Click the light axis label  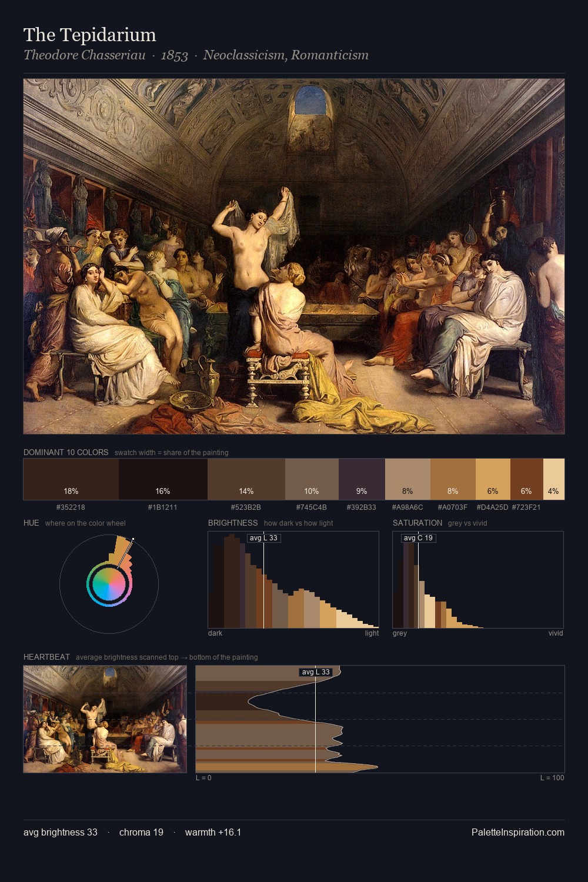pos(372,633)
